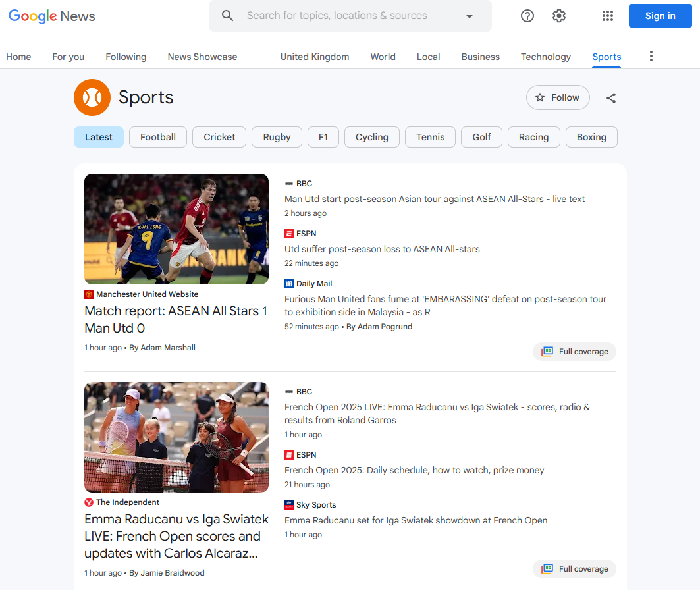Select the Tennis filter chip
The height and width of the screenshot is (590, 700).
pos(430,137)
